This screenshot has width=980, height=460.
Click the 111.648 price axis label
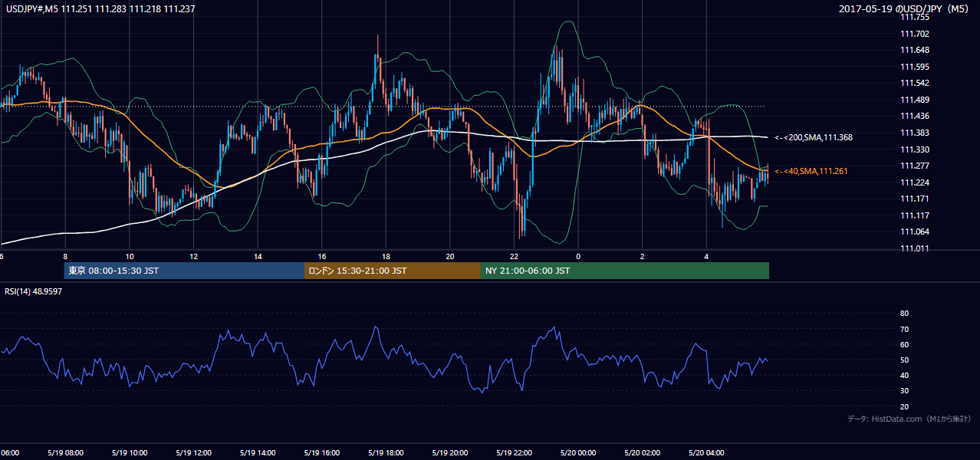916,50
